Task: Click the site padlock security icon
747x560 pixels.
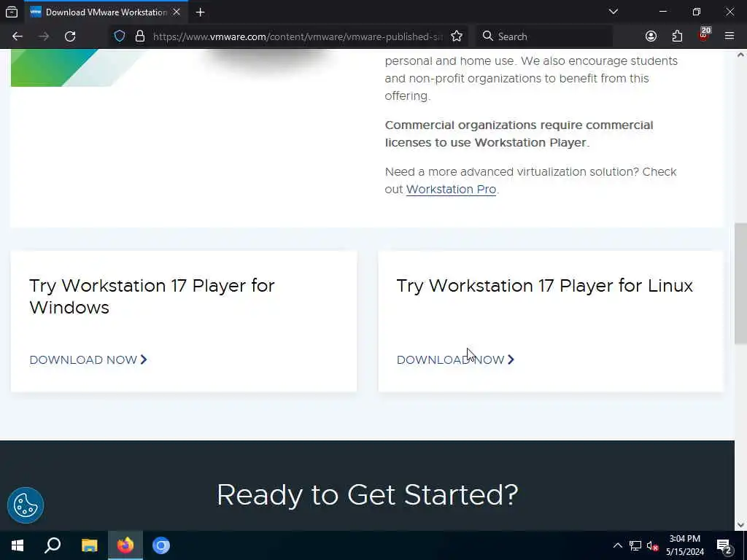Action: pos(139,36)
